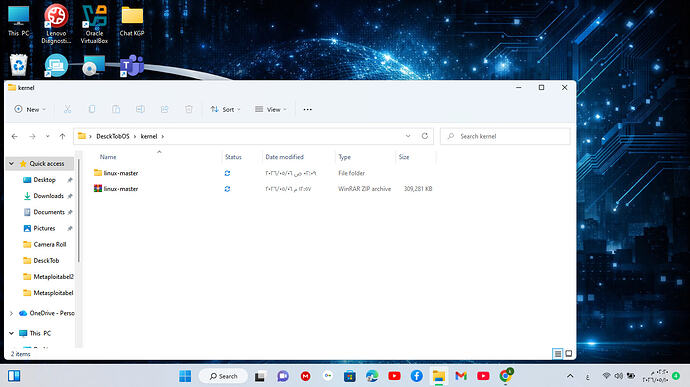Screen dimensions: 690x387
Task: Open Pictures in Quick access
Action: pyautogui.click(x=44, y=229)
